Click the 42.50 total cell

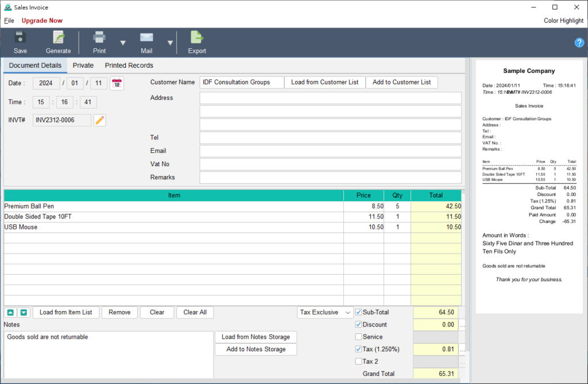(x=436, y=206)
